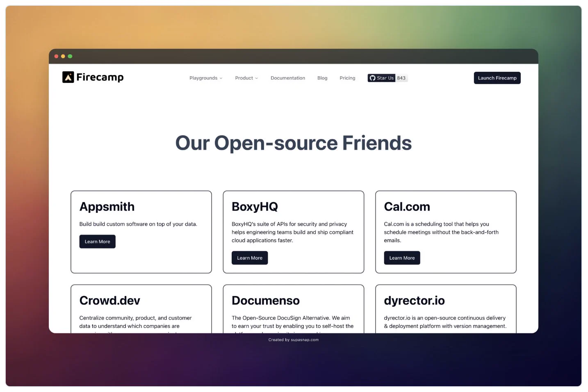Select the dyrector.io card title

coord(414,301)
